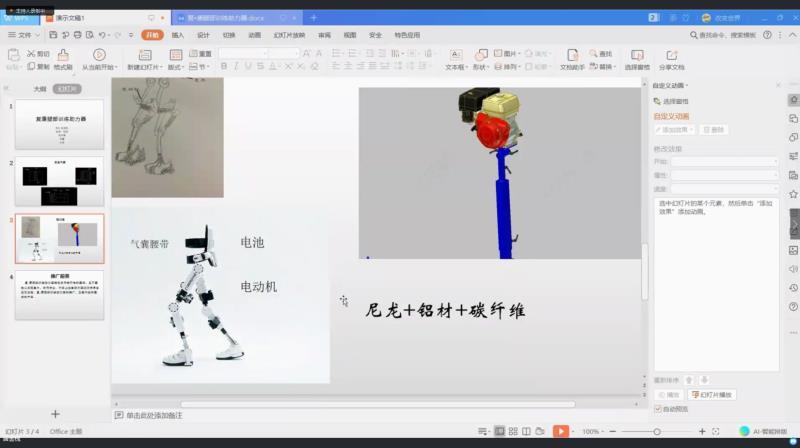Open the Insert (插入) ribbon tab

coord(178,35)
